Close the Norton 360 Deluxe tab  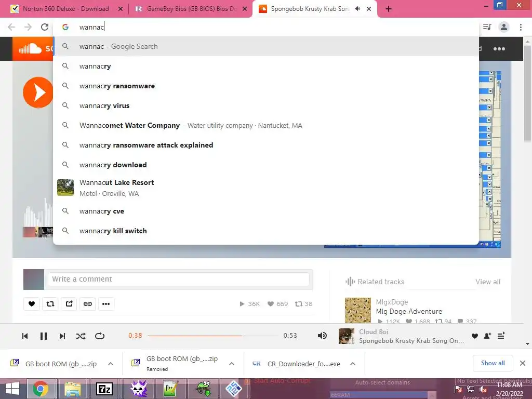(120, 9)
